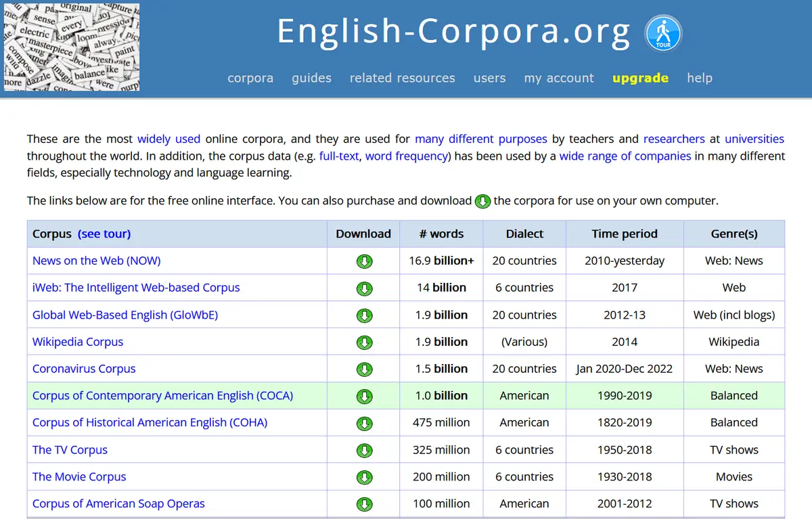Download Corpus of American Soap Operas

point(364,504)
